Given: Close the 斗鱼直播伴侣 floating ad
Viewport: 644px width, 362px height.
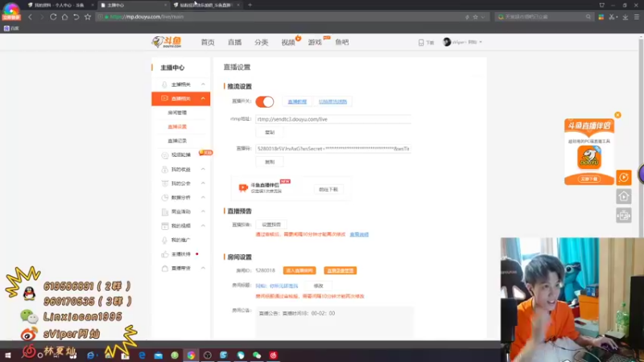Looking at the screenshot, I should click(617, 115).
